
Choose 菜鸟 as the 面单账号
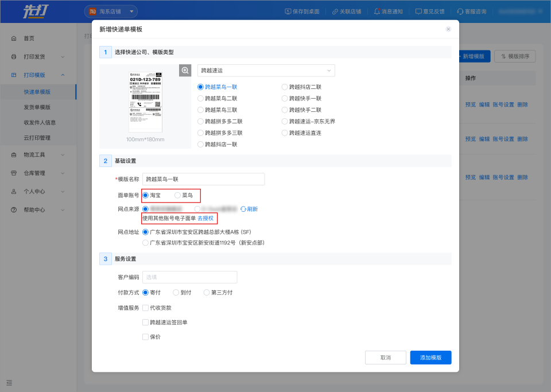(178, 196)
